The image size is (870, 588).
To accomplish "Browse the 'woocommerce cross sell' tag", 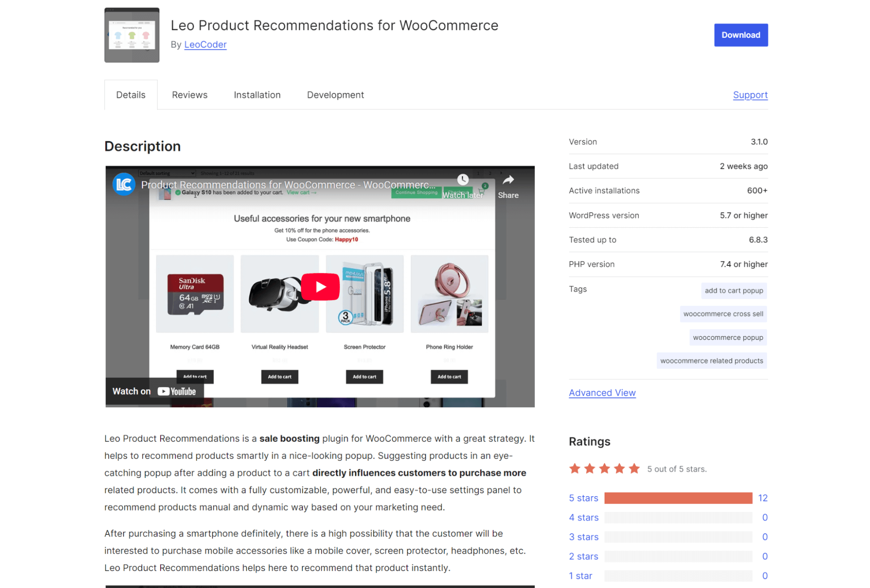I will pos(723,314).
